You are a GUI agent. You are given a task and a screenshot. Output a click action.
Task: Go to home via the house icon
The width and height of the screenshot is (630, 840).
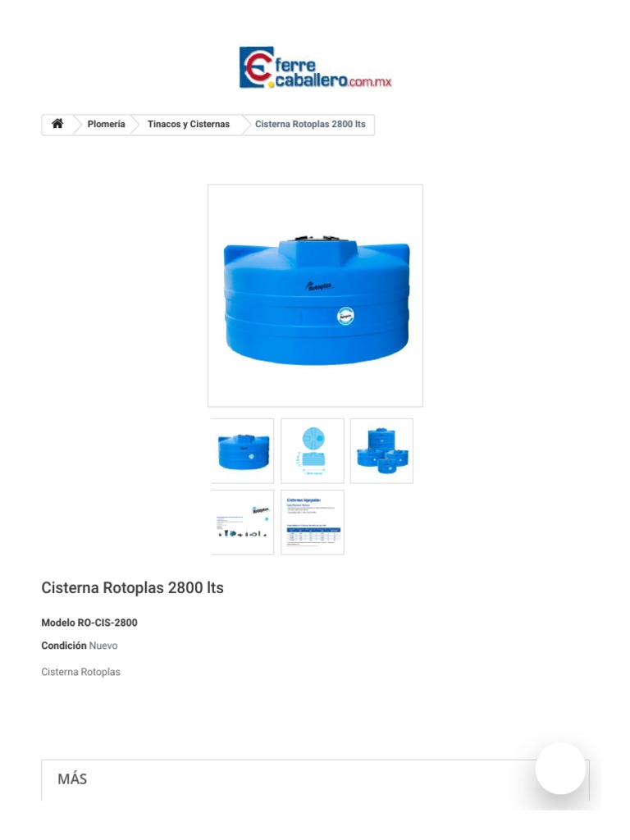coord(57,124)
